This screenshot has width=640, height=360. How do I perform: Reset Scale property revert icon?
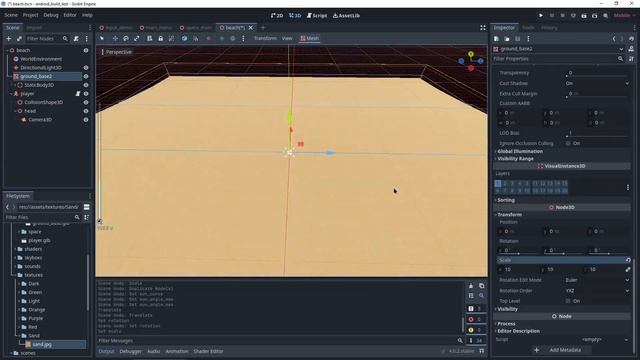coord(628,260)
